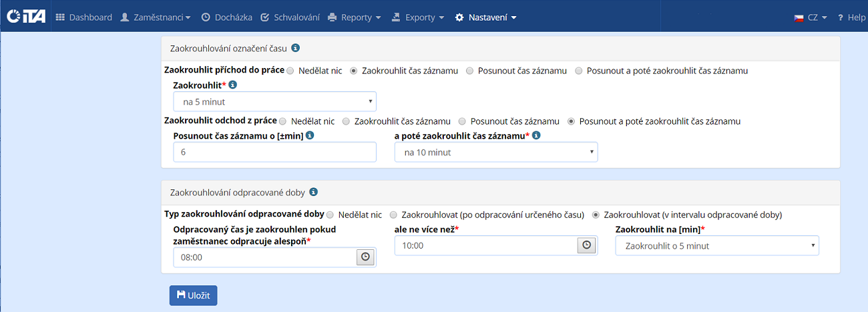868x312 pixels.
Task: Click the shift minutes field containing 6
Action: click(x=274, y=153)
